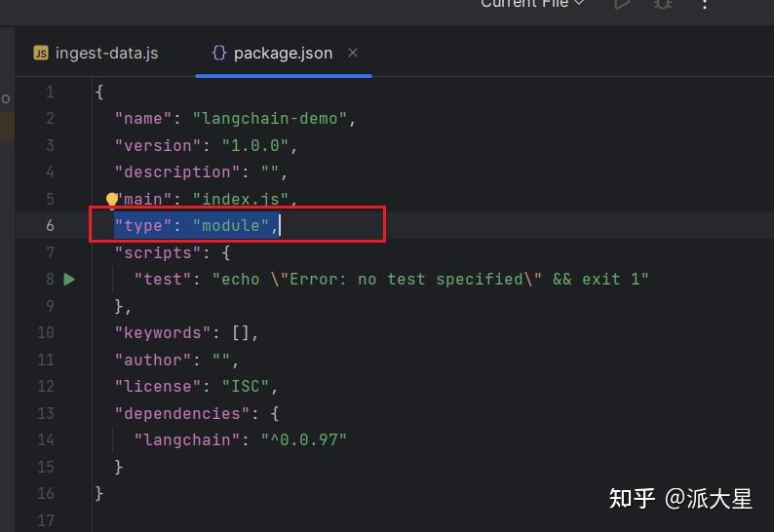Viewport: 774px width, 532px height.
Task: Click the "module" value
Action: coord(230,225)
